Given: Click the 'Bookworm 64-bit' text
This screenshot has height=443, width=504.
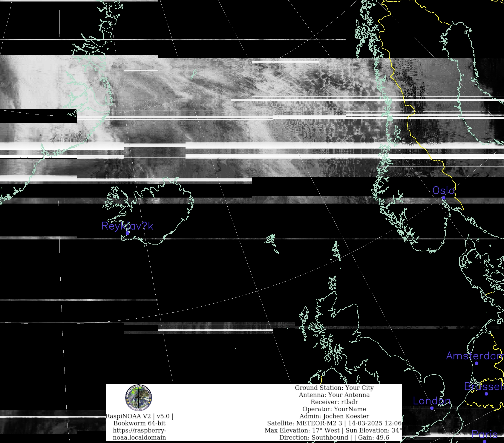Looking at the screenshot, I should [139, 423].
